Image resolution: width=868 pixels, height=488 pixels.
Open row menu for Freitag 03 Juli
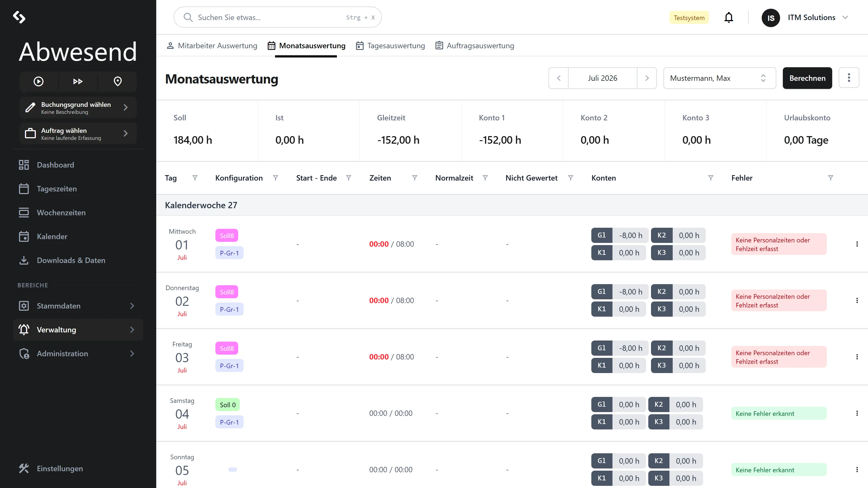(x=857, y=357)
